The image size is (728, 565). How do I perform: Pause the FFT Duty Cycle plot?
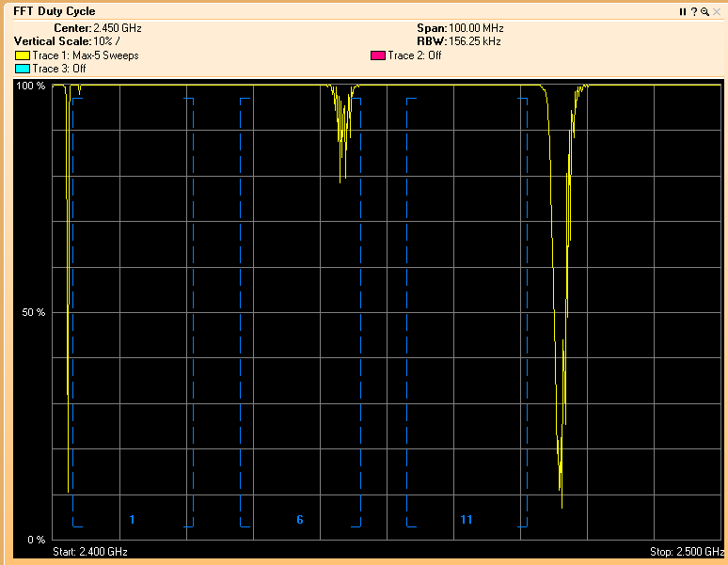coord(684,11)
